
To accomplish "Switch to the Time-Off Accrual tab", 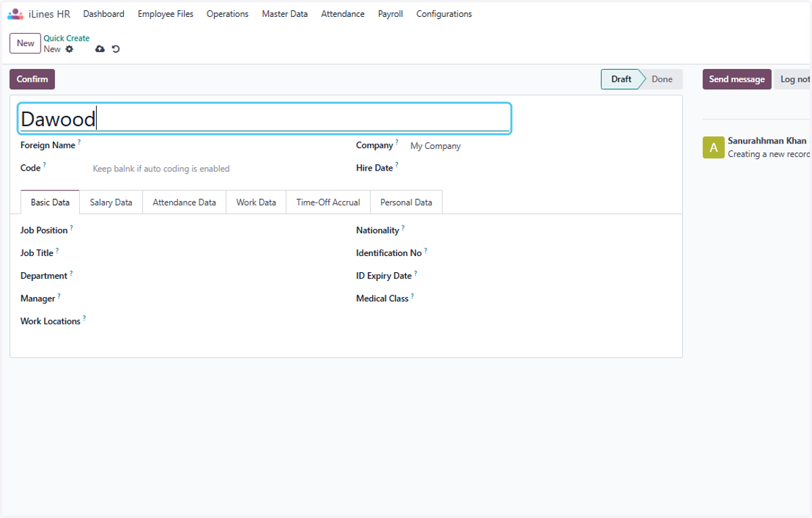I will coord(328,202).
